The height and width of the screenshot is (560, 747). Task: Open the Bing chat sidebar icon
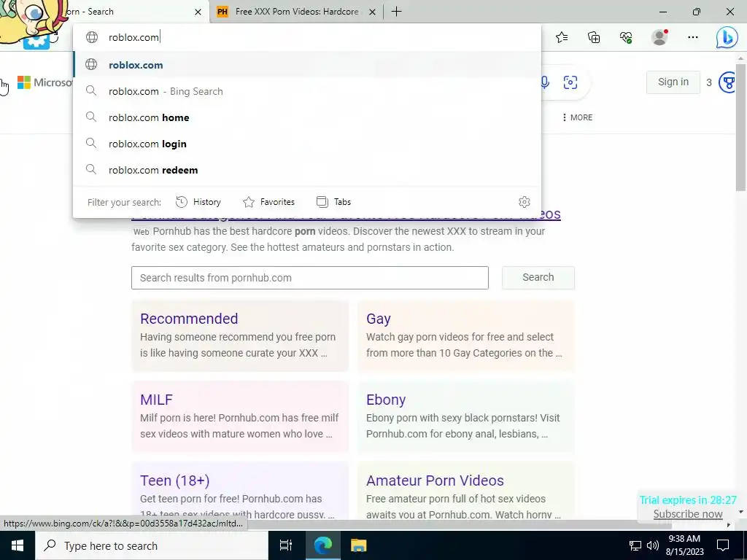click(727, 38)
